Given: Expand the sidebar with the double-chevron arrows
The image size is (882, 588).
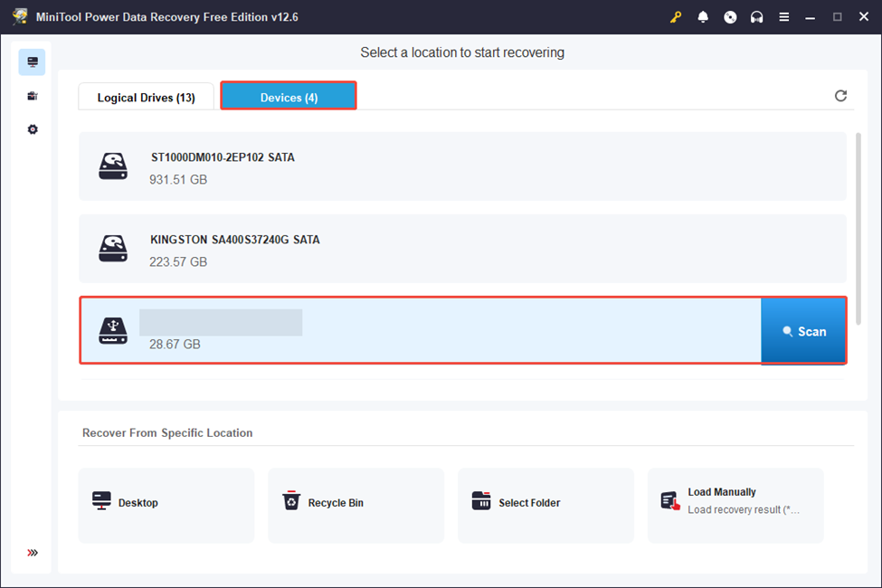Looking at the screenshot, I should tap(33, 553).
